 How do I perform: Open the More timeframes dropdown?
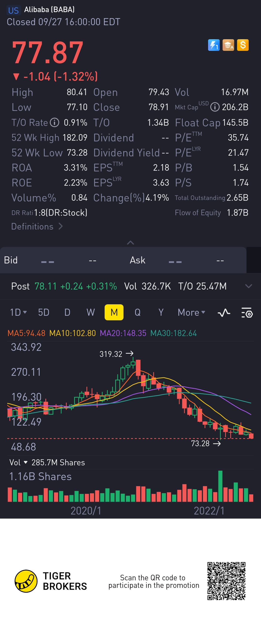(x=191, y=312)
